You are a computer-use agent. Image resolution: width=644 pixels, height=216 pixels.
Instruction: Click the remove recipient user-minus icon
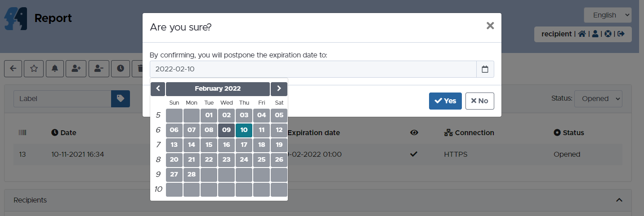coord(99,68)
